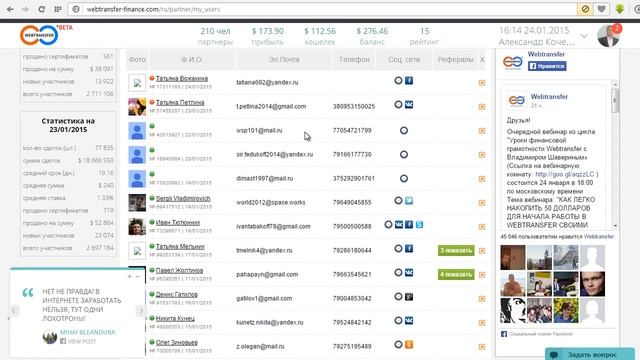Sort by Эл.Почта column header
Screen dimensions: 640x360
click(x=284, y=60)
